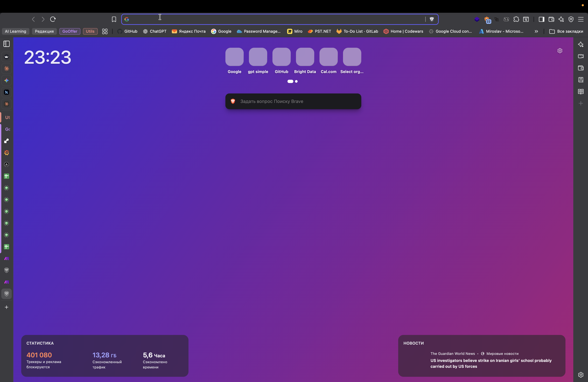Click the Brave VPN shield icon

571,19
